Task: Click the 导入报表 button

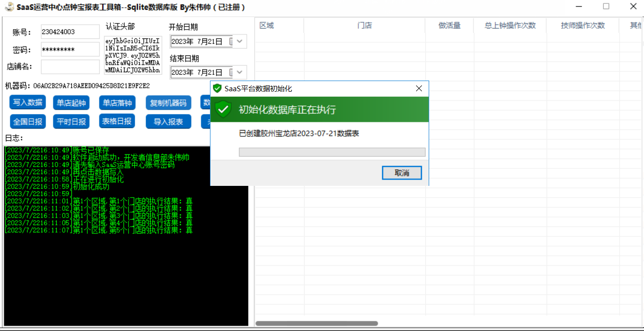Action: (x=168, y=122)
